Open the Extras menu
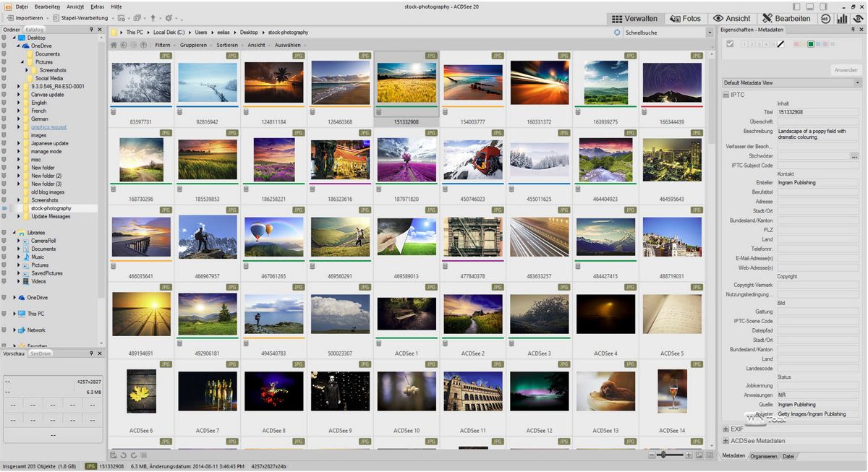Image resolution: width=868 pixels, height=472 pixels. pyautogui.click(x=97, y=6)
